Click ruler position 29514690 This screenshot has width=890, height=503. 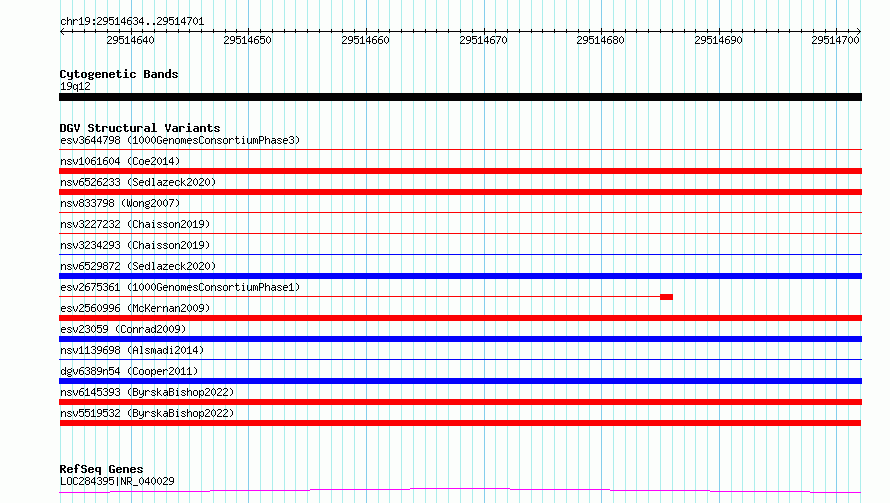click(719, 40)
